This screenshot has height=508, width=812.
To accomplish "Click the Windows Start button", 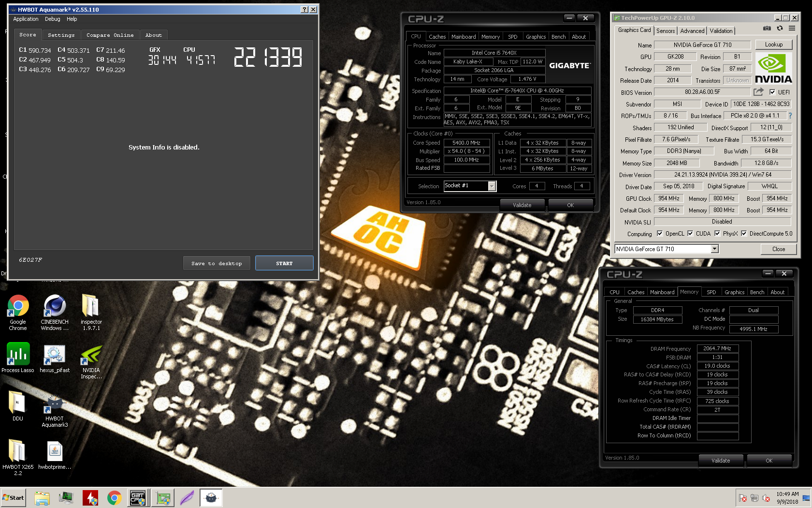I will 13,497.
